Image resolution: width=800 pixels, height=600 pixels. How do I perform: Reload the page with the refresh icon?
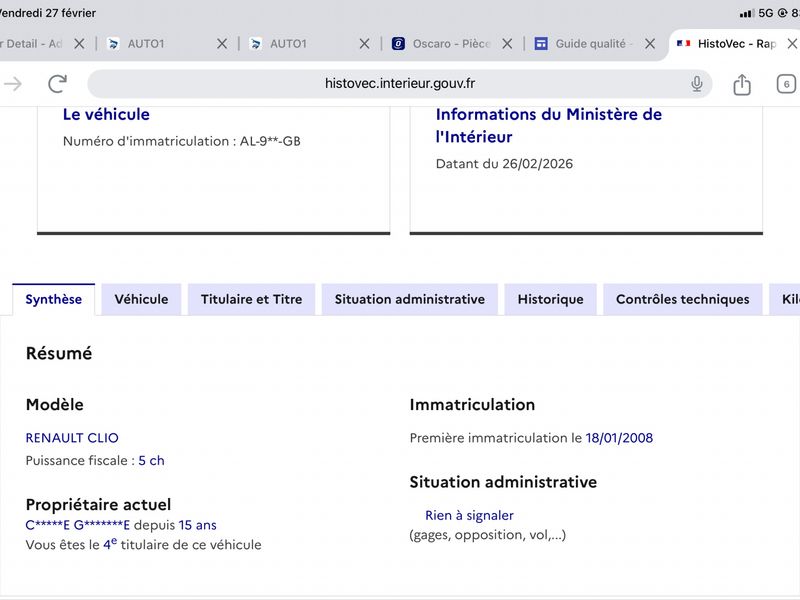pyautogui.click(x=57, y=84)
